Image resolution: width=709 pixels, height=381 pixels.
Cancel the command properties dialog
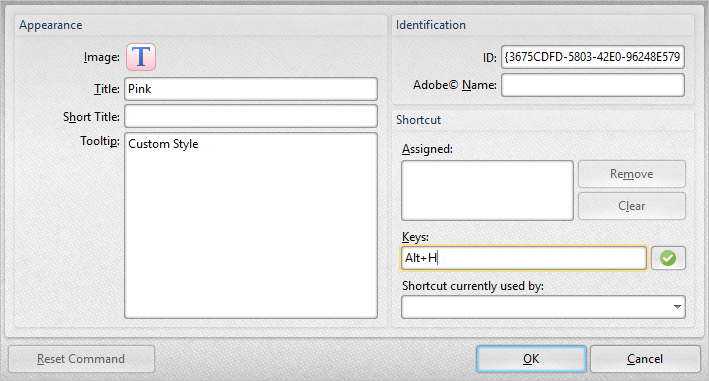pos(645,359)
